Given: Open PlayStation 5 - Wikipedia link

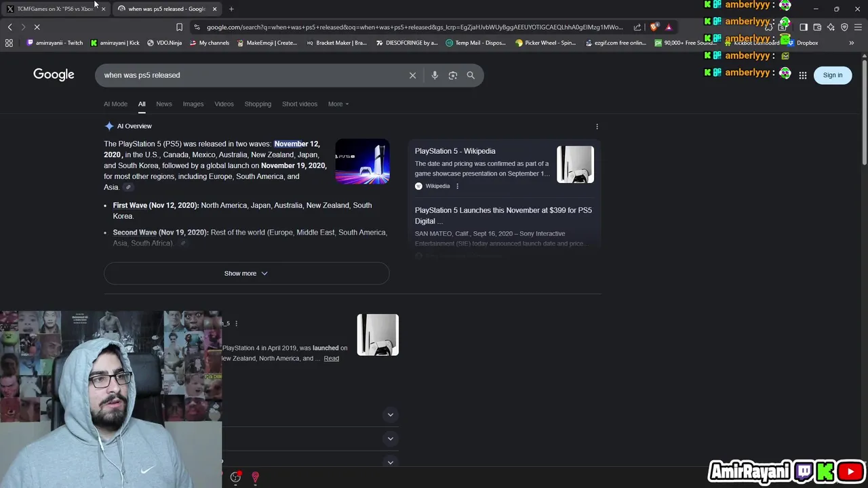Looking at the screenshot, I should tap(455, 151).
